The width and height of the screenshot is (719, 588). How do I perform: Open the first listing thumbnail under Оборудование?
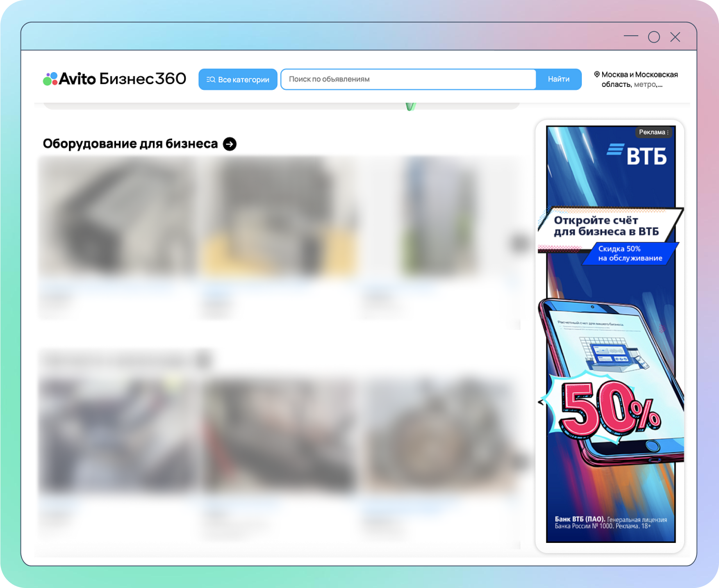[x=117, y=217]
